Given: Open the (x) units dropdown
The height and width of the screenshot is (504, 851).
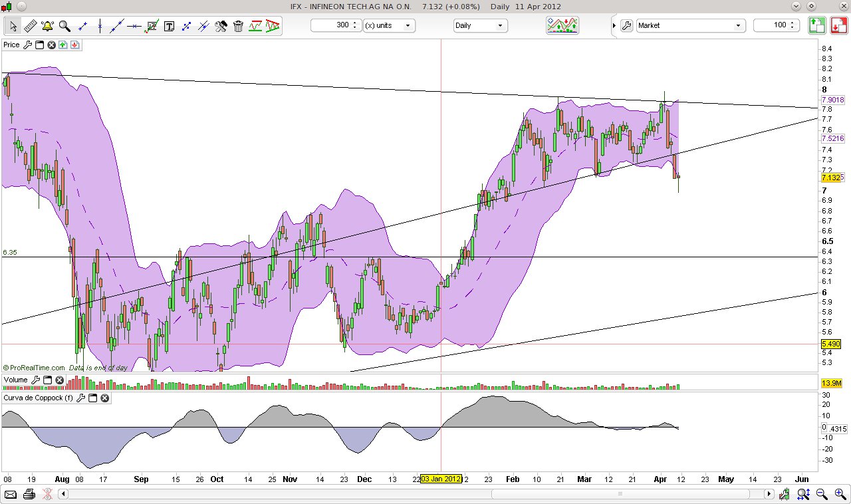Looking at the screenshot, I should click(x=390, y=25).
